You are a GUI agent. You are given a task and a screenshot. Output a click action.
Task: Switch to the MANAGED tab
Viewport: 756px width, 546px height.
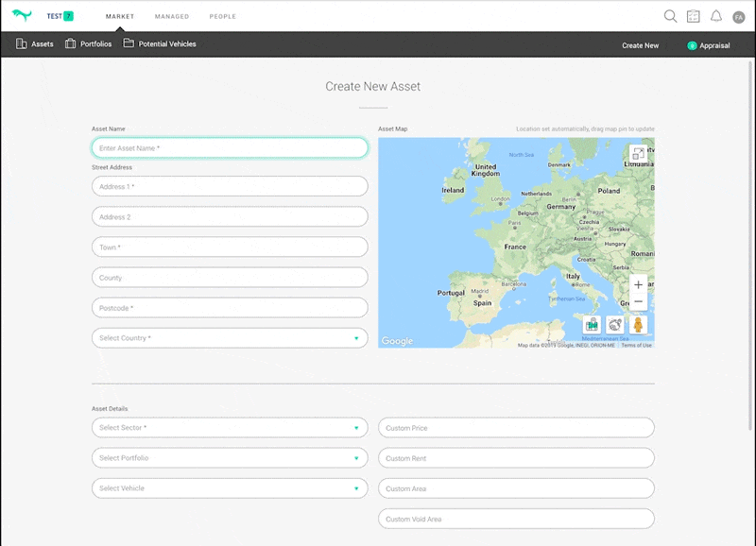[172, 16]
